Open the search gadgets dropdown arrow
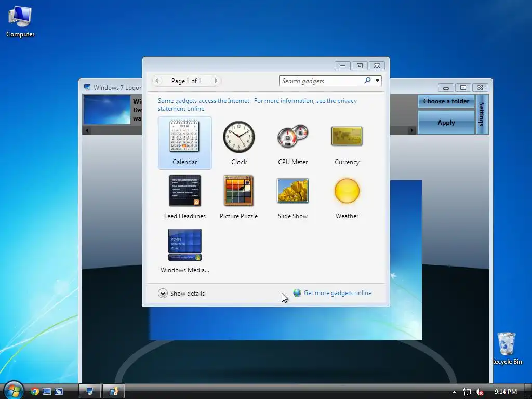Viewport: 532px width, 399px height. 377,81
